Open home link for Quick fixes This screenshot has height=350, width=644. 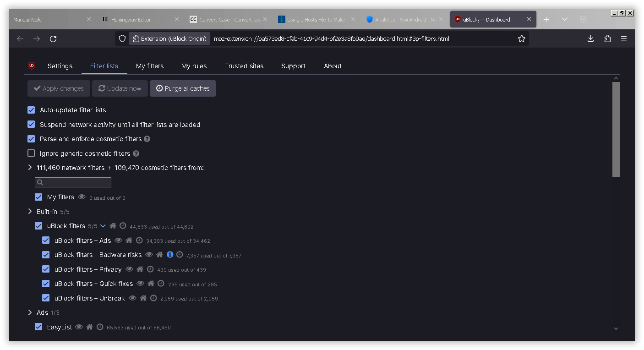[x=151, y=283]
